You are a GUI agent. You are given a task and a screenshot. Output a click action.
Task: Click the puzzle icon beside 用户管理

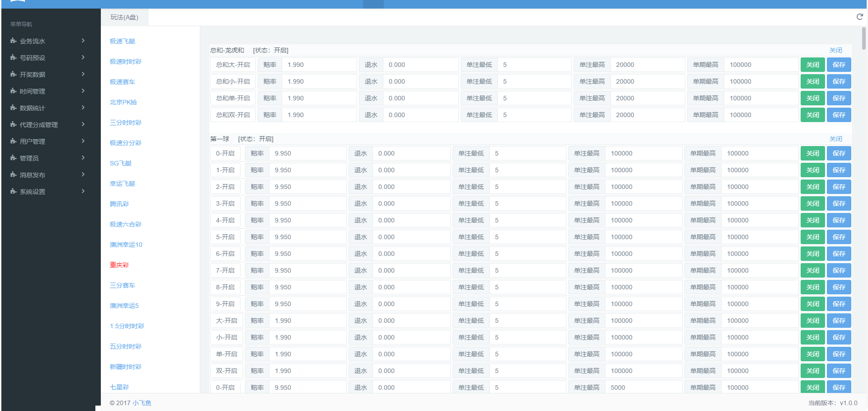pyautogui.click(x=14, y=141)
